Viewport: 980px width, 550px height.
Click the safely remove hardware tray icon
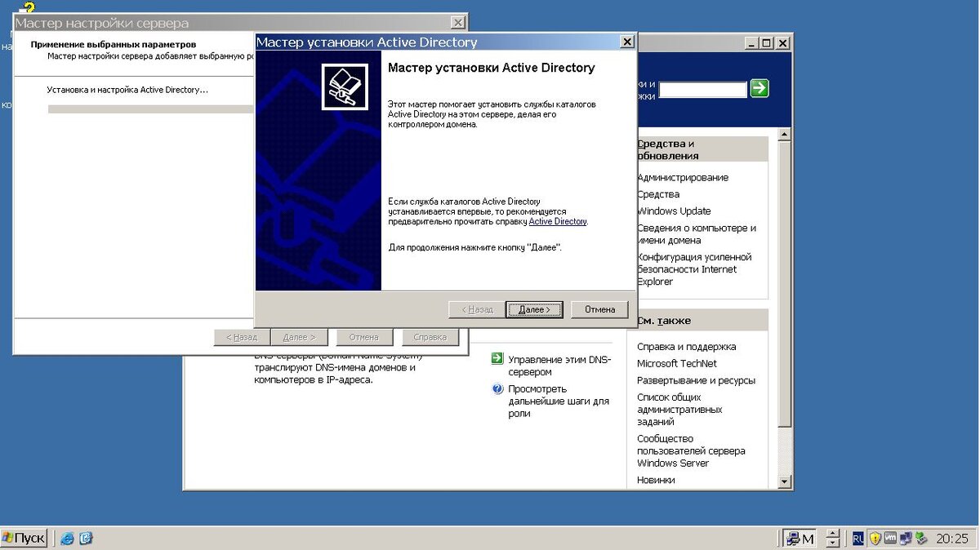tap(921, 539)
